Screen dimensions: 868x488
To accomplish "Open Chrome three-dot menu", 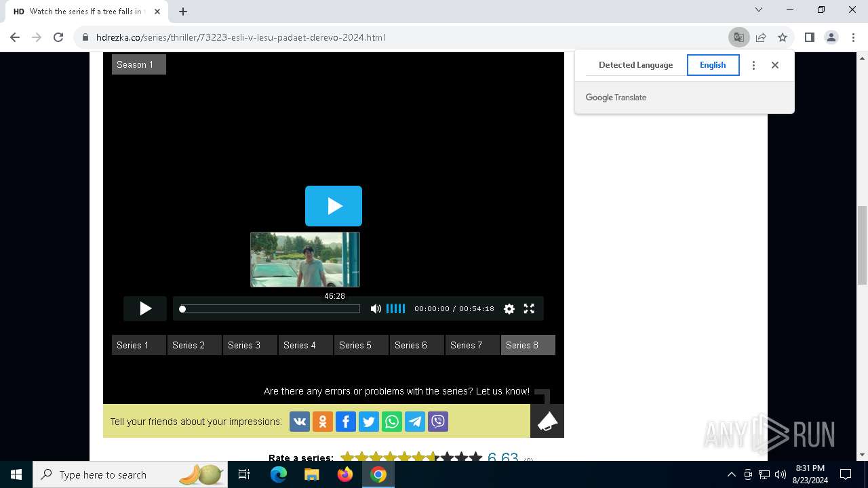I will pos(853,37).
